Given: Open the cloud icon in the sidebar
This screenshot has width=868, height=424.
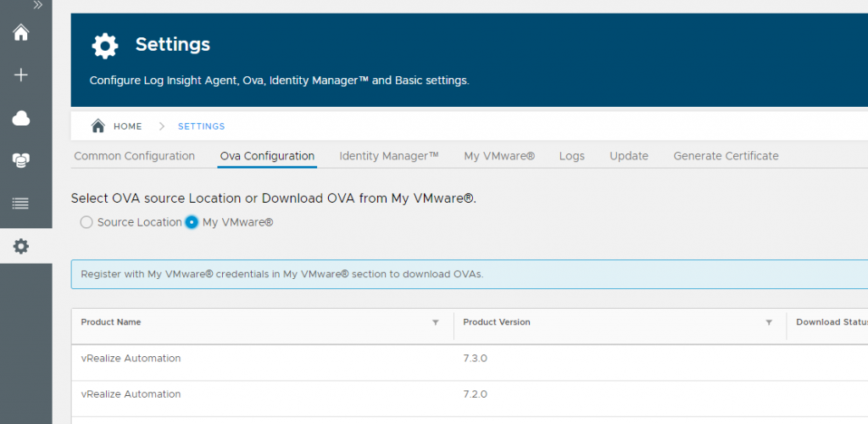Looking at the screenshot, I should point(21,119).
